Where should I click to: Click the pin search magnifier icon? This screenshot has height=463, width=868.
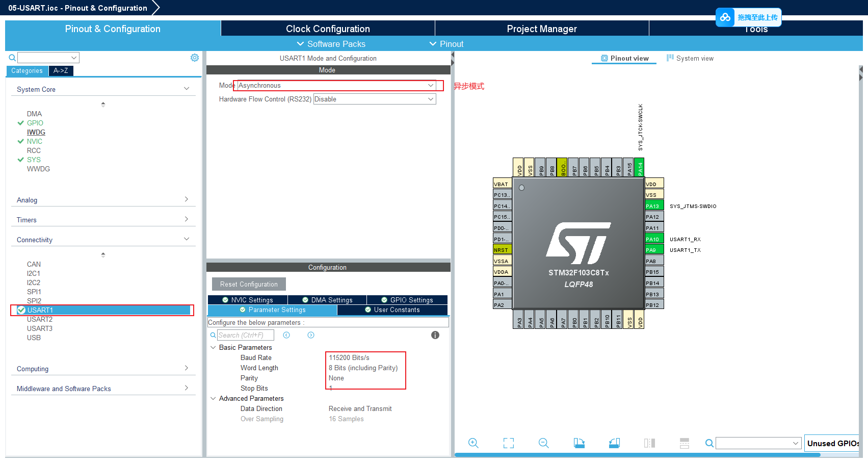[709, 443]
